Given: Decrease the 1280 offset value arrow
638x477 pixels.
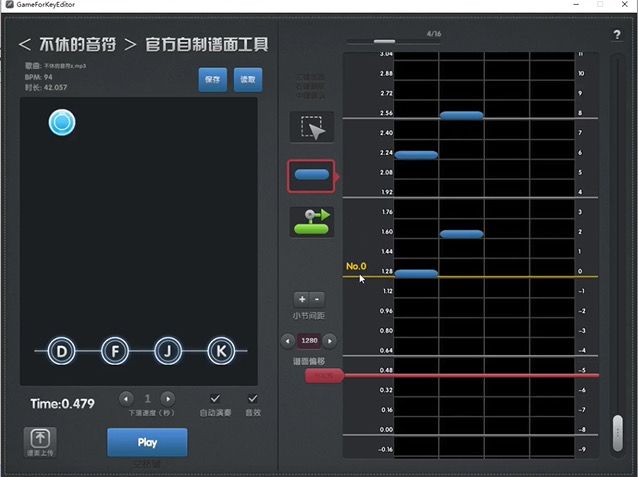Looking at the screenshot, I should coord(288,341).
